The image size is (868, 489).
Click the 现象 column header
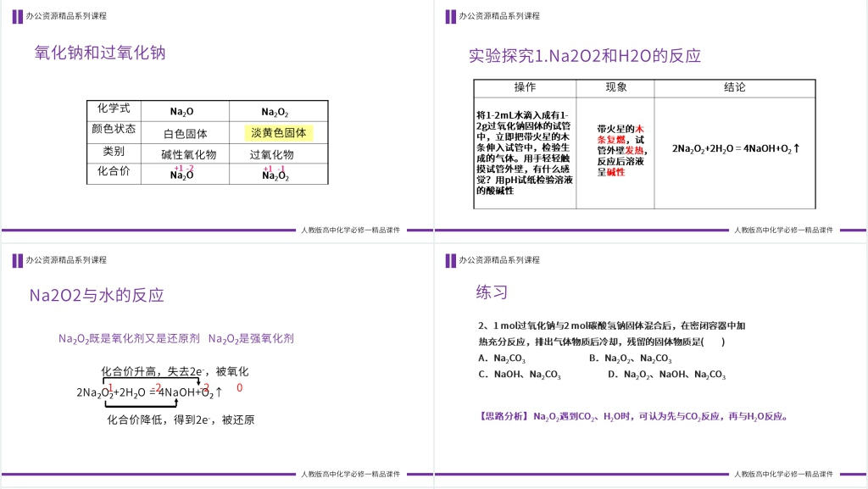[615, 88]
